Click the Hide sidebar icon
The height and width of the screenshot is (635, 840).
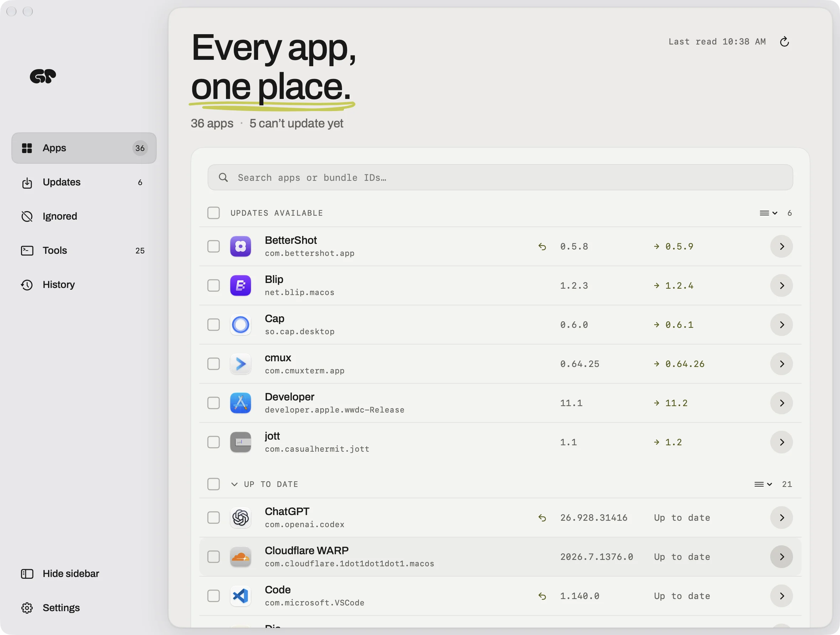(27, 573)
